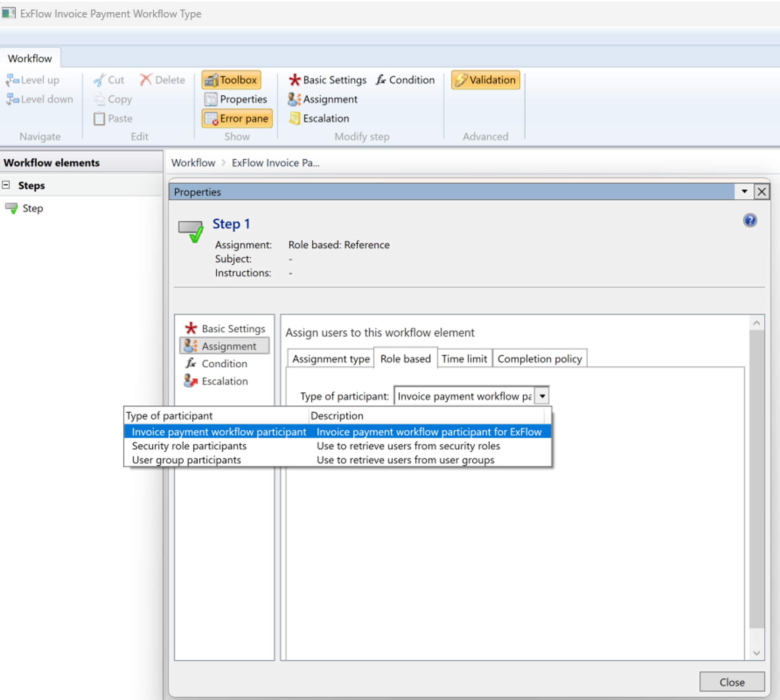Screen dimensions: 780x700
Task: Open Condition from the ribbon
Action: tap(405, 80)
